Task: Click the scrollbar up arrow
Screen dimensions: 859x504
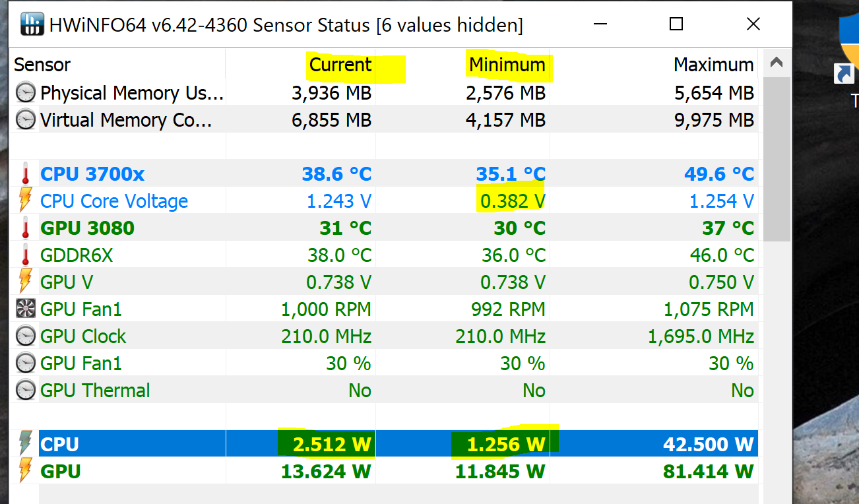Action: coord(777,64)
